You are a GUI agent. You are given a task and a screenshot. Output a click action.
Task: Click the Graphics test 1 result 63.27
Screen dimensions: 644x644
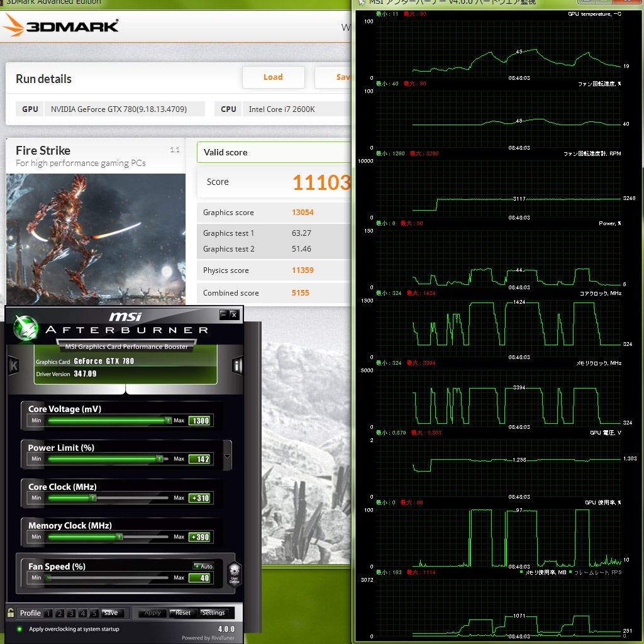(x=301, y=233)
